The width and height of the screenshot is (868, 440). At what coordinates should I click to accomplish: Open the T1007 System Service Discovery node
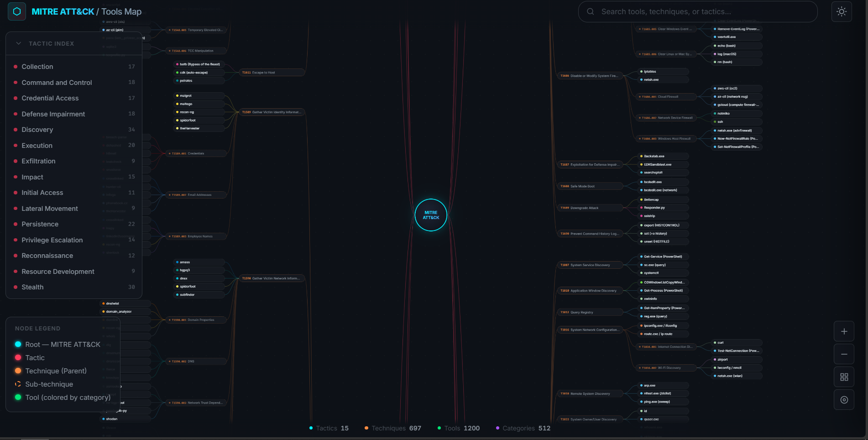(x=590, y=265)
